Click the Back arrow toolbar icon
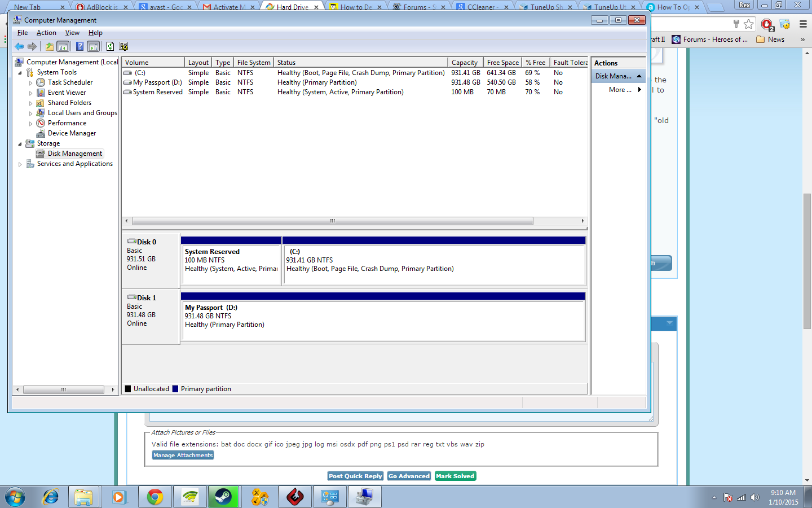The height and width of the screenshot is (508, 812). pyautogui.click(x=19, y=46)
